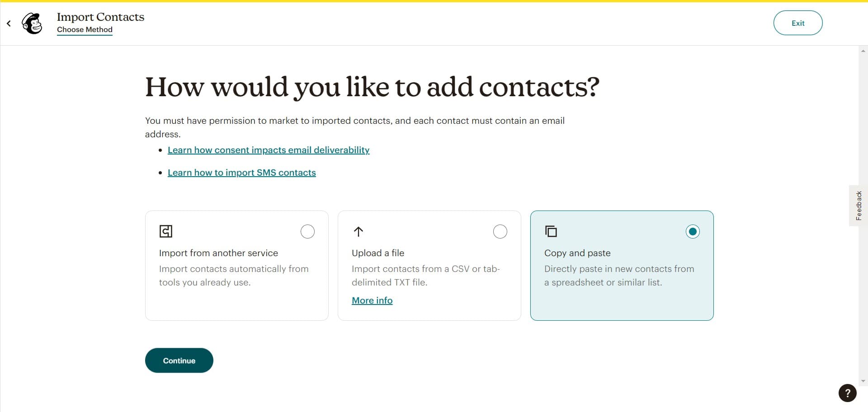Click the import from another service icon
The height and width of the screenshot is (412, 868).
[x=166, y=231]
